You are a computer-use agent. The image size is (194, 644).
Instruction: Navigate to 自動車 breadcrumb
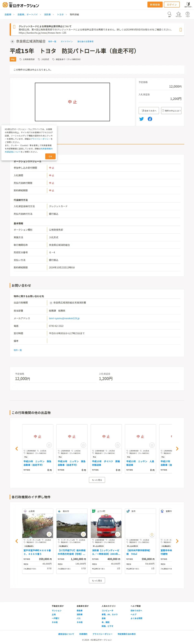8,15
